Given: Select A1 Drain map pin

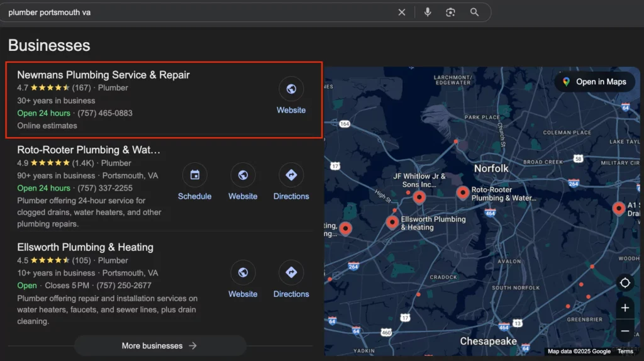Looking at the screenshot, I should pos(619,208).
